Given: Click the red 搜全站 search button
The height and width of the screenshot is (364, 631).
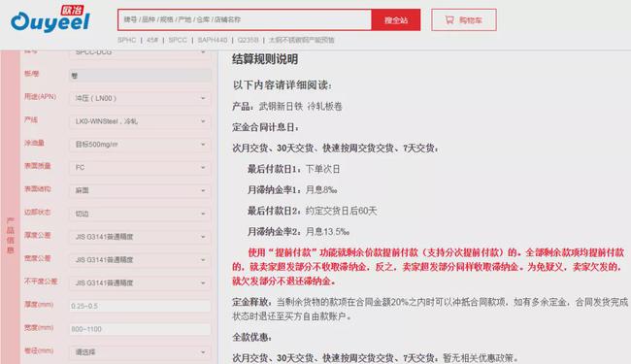Looking at the screenshot, I should coord(395,19).
